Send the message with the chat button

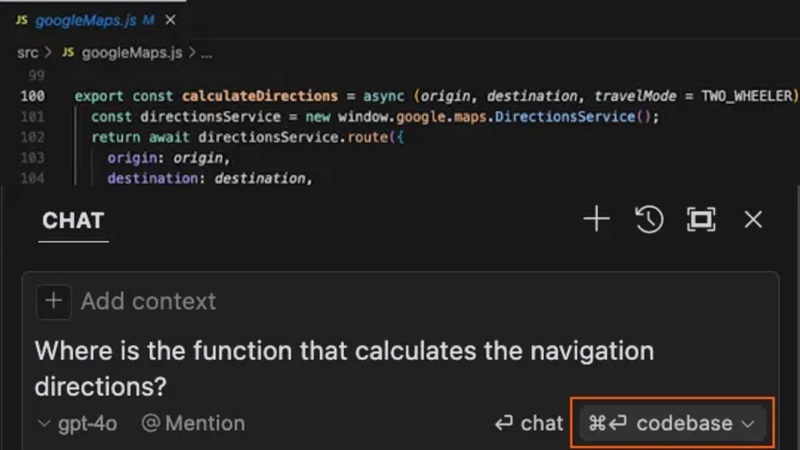[530, 424]
